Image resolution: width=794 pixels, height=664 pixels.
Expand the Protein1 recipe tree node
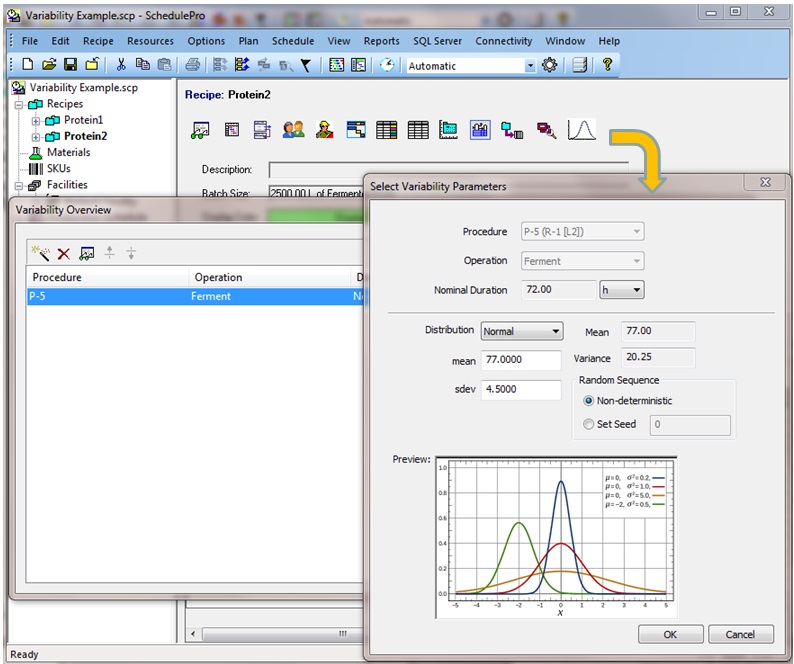(x=36, y=121)
